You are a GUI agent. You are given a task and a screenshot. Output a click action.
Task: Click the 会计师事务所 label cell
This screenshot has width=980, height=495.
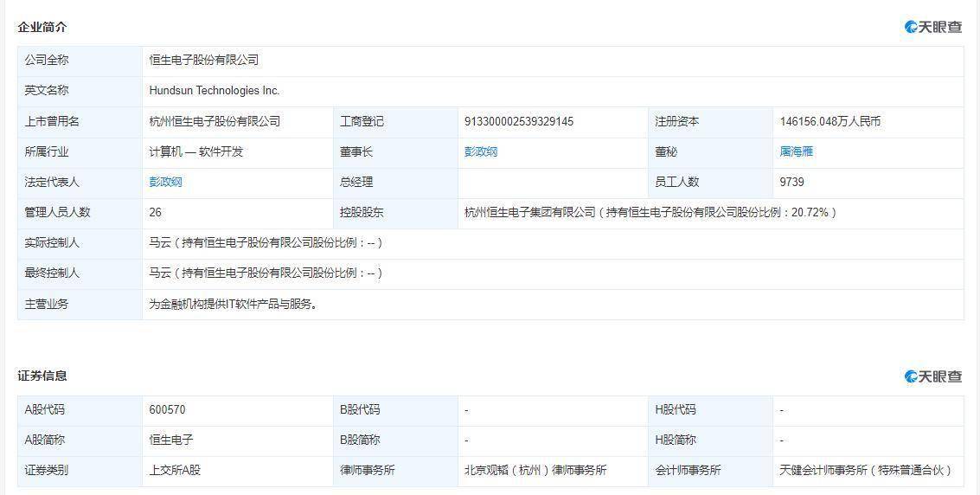click(711, 472)
